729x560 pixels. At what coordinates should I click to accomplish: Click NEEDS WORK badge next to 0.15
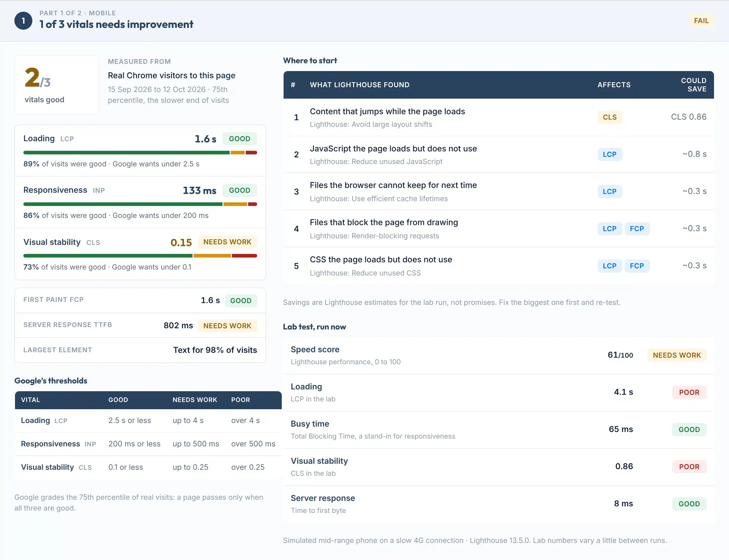coord(227,242)
